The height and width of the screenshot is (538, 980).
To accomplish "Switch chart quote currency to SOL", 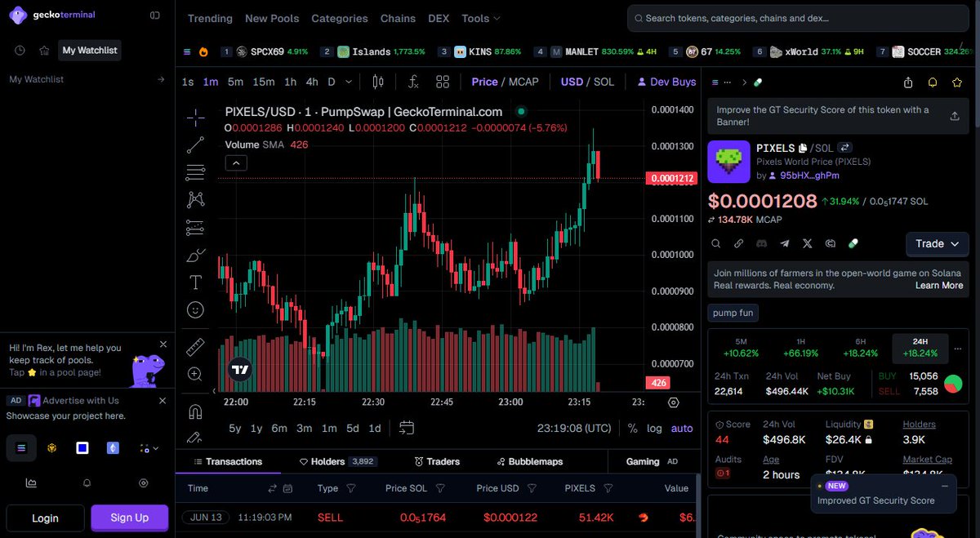I will [x=604, y=82].
